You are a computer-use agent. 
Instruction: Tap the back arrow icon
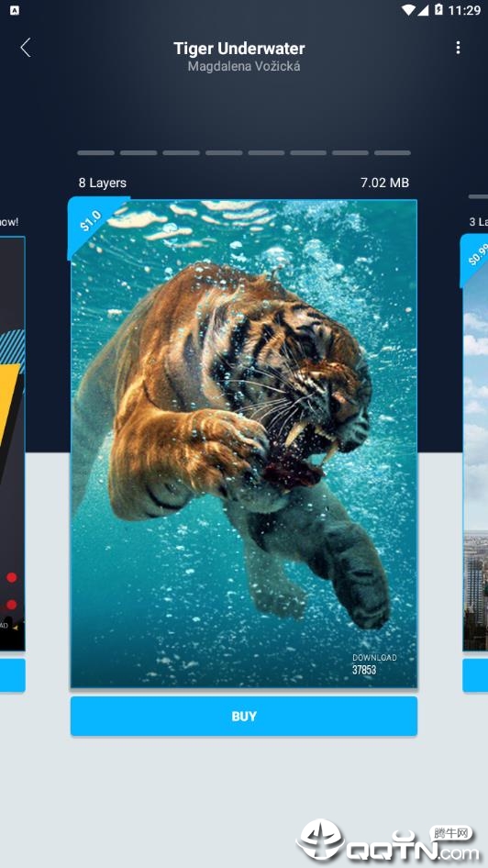(26, 48)
